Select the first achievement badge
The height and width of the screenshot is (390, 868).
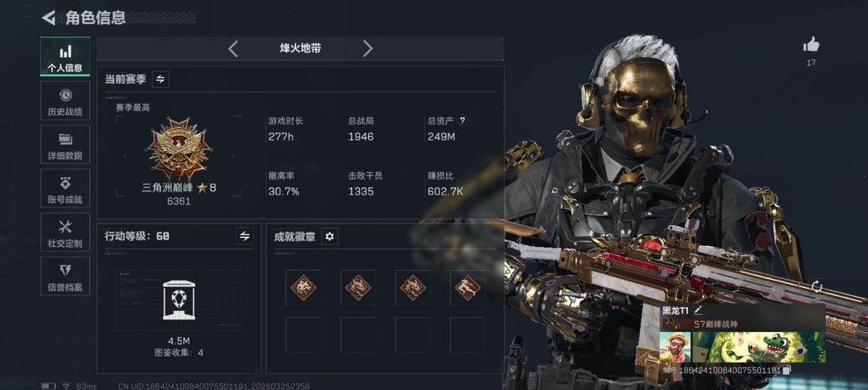point(303,288)
